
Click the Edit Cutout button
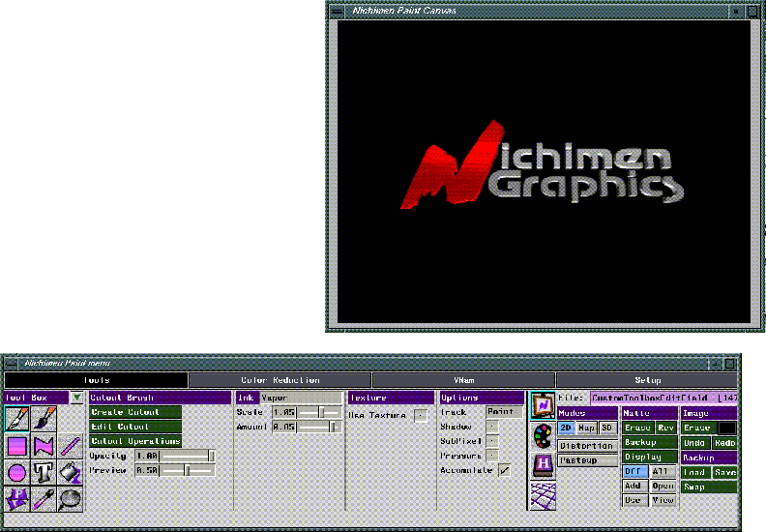tap(135, 427)
